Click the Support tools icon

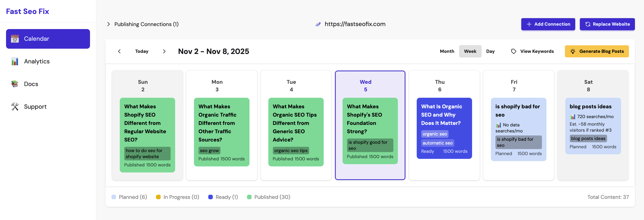[15, 106]
